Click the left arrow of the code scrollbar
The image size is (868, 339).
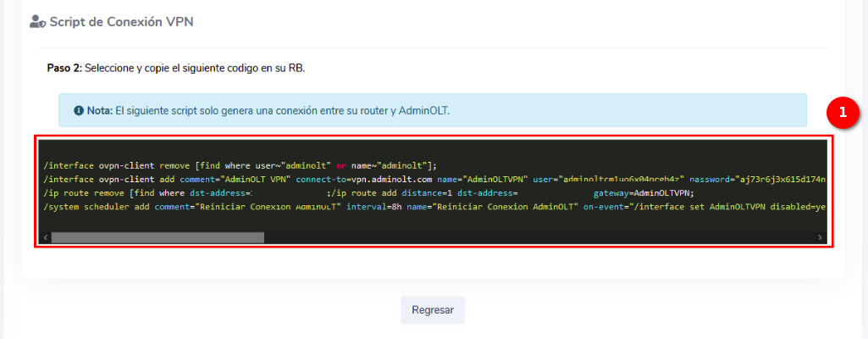(x=45, y=238)
